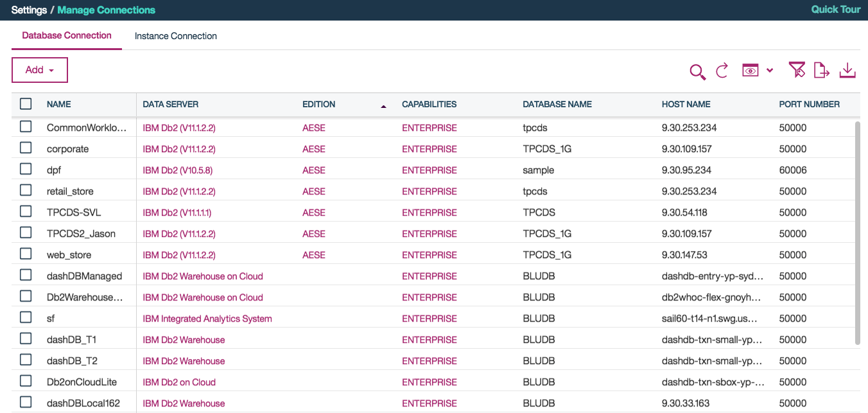Click AESE edition in the corporate row

(314, 149)
